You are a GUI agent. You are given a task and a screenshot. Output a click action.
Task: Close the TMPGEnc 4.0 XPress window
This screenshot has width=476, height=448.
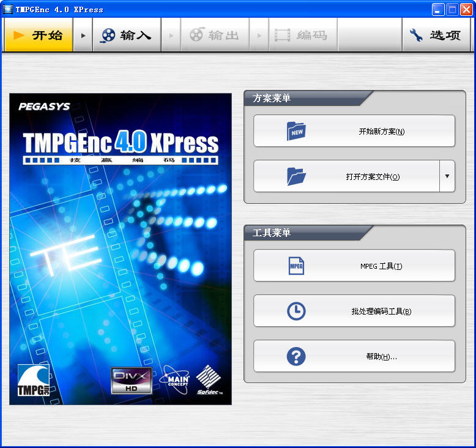click(x=466, y=9)
